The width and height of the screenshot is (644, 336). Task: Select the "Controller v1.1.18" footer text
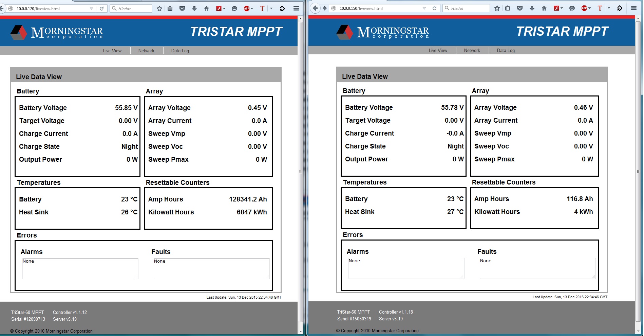pyautogui.click(x=396, y=312)
